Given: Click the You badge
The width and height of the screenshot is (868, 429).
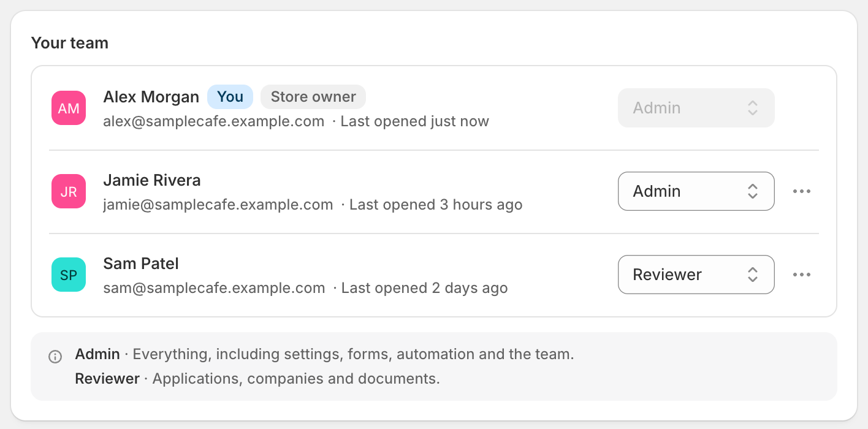Looking at the screenshot, I should (x=230, y=97).
